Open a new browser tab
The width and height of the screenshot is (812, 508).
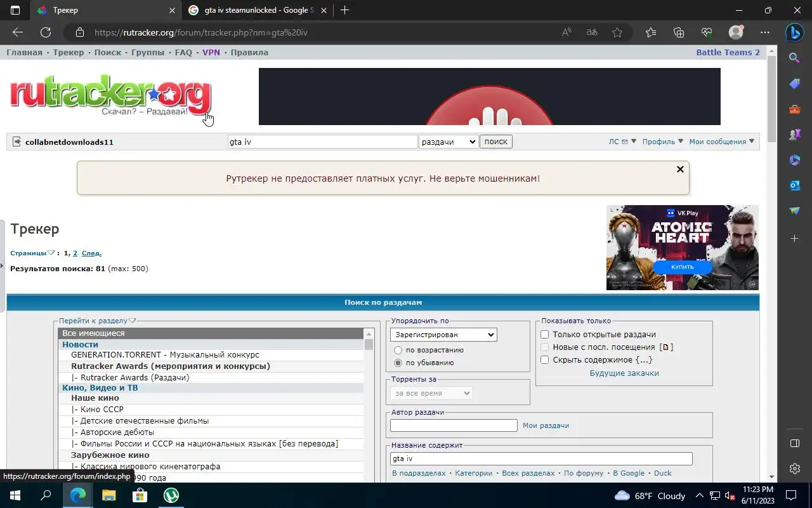pos(344,10)
